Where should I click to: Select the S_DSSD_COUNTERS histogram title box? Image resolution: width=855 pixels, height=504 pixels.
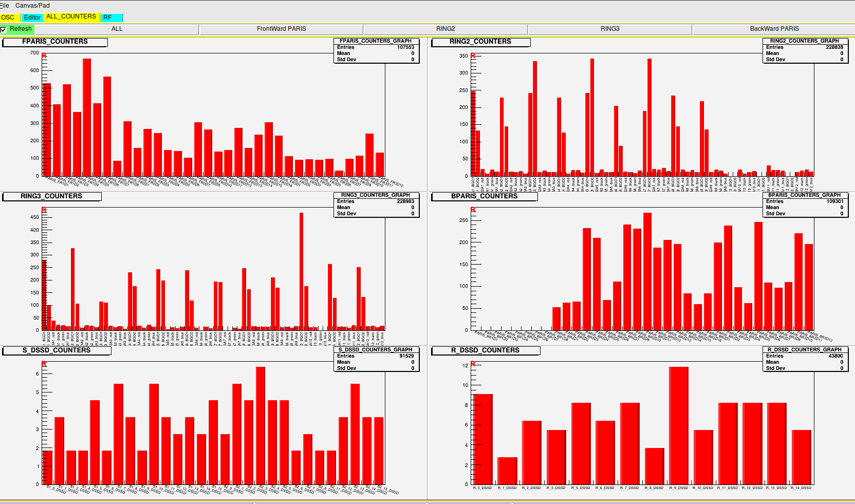(x=57, y=350)
